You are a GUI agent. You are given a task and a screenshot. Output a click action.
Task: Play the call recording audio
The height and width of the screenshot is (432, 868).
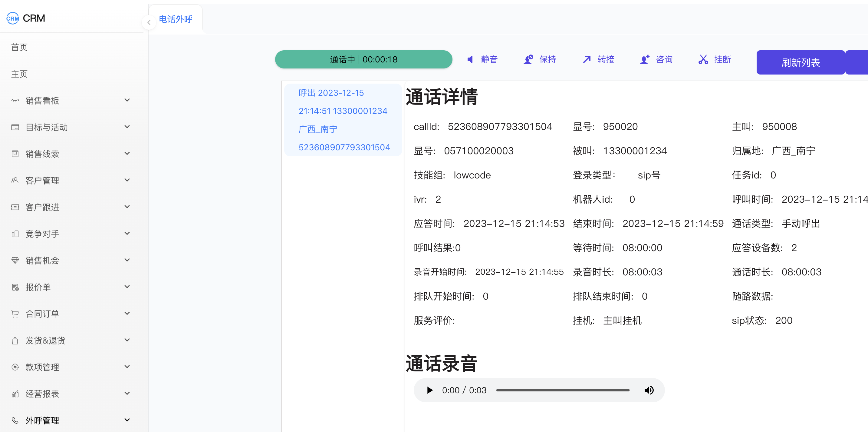(x=430, y=390)
